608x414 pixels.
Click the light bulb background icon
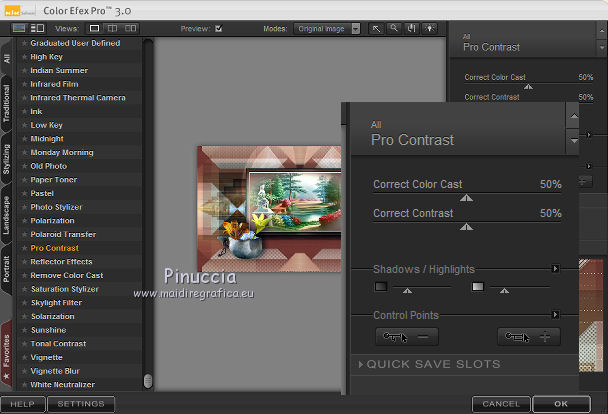click(x=429, y=28)
